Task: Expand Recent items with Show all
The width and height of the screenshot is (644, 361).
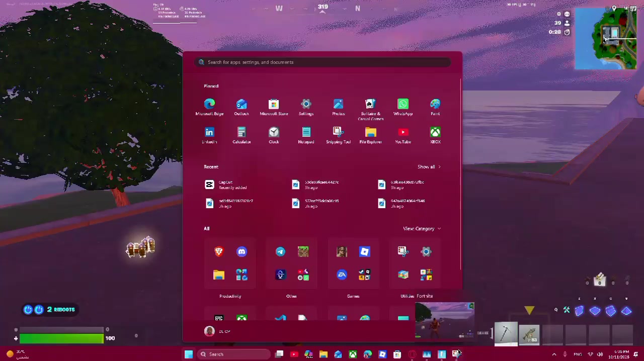Action: pos(429,167)
